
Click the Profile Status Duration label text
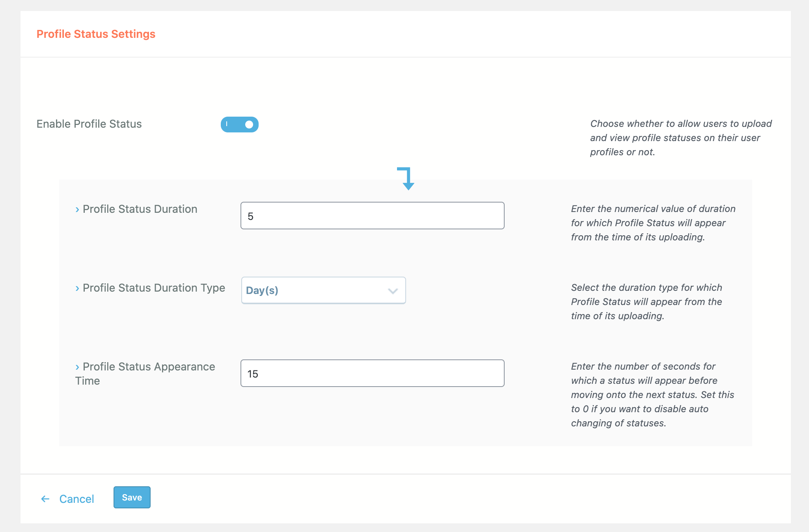pyautogui.click(x=140, y=209)
